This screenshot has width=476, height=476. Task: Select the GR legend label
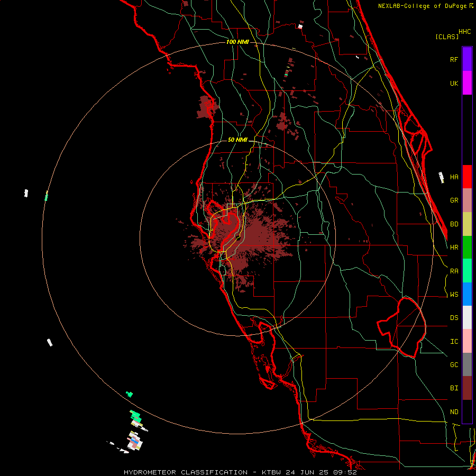454,200
